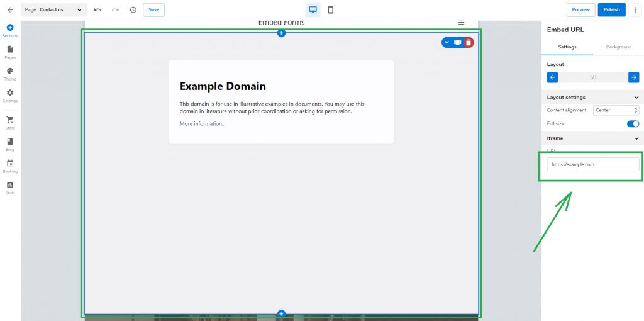The width and height of the screenshot is (644, 321).
Task: Switch to the Background tab
Action: [x=618, y=47]
